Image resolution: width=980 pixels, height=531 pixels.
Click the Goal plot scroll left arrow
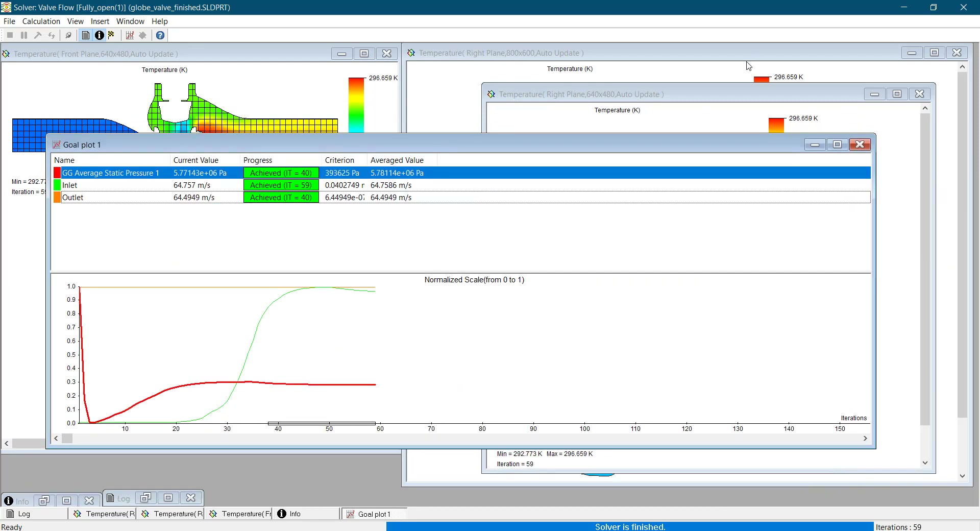pos(56,438)
